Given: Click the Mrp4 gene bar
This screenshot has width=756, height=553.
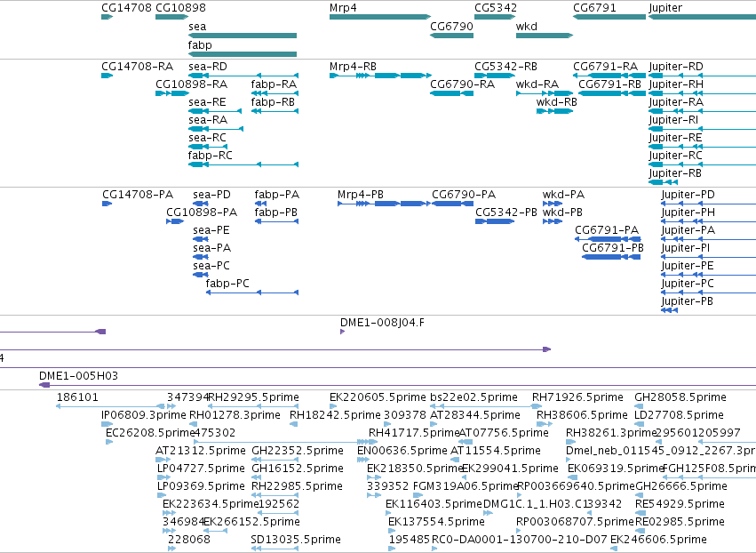Looking at the screenshot, I should (380, 17).
